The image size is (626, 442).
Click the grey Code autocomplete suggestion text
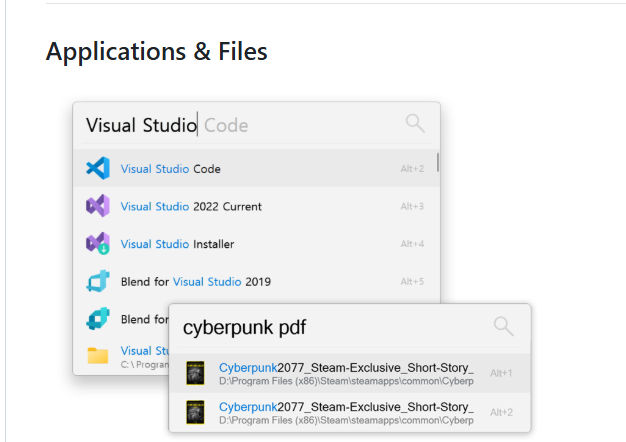226,125
